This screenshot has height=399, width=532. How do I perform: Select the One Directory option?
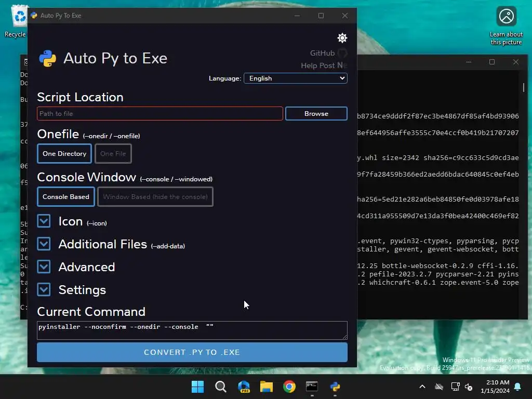(64, 154)
